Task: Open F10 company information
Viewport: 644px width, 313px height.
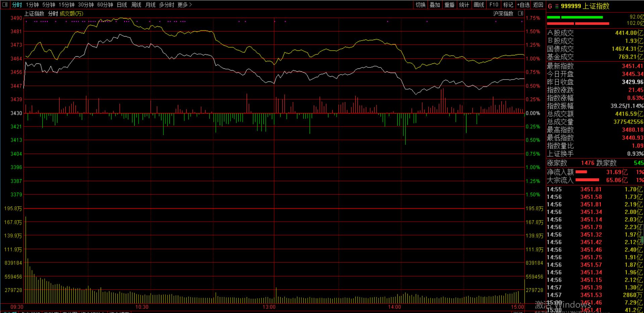Action: (494, 5)
